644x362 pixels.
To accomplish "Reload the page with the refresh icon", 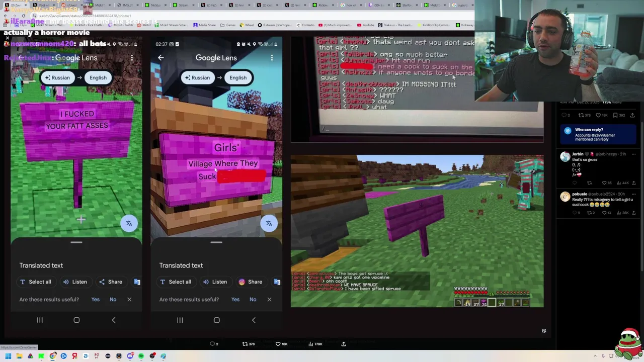I will point(24,16).
